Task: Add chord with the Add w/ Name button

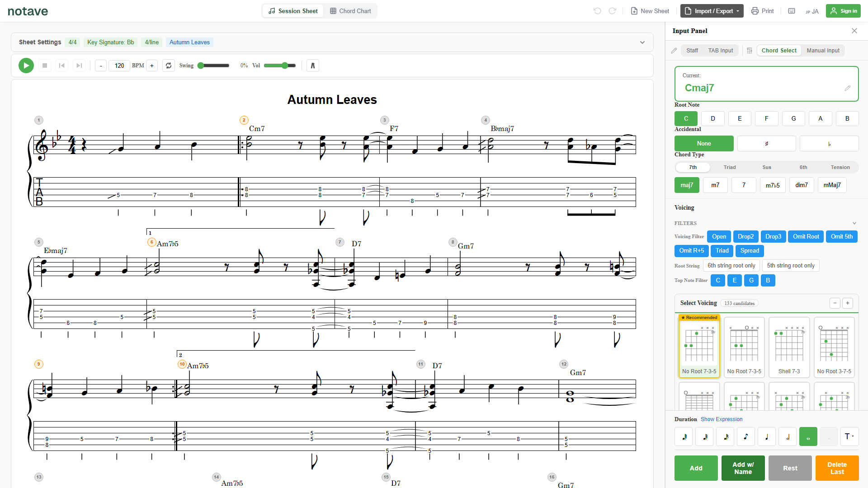Action: (743, 468)
